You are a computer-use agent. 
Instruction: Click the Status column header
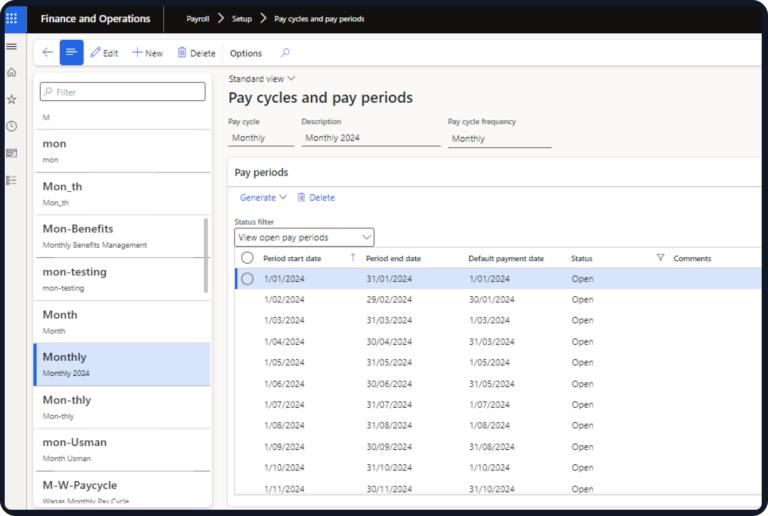(581, 258)
